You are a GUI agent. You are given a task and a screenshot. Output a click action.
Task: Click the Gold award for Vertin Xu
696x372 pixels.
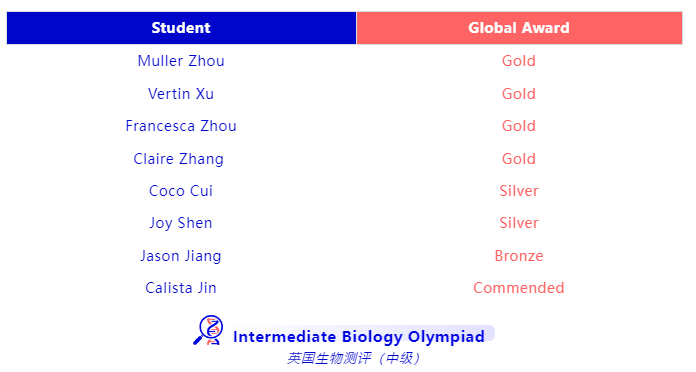click(x=519, y=94)
